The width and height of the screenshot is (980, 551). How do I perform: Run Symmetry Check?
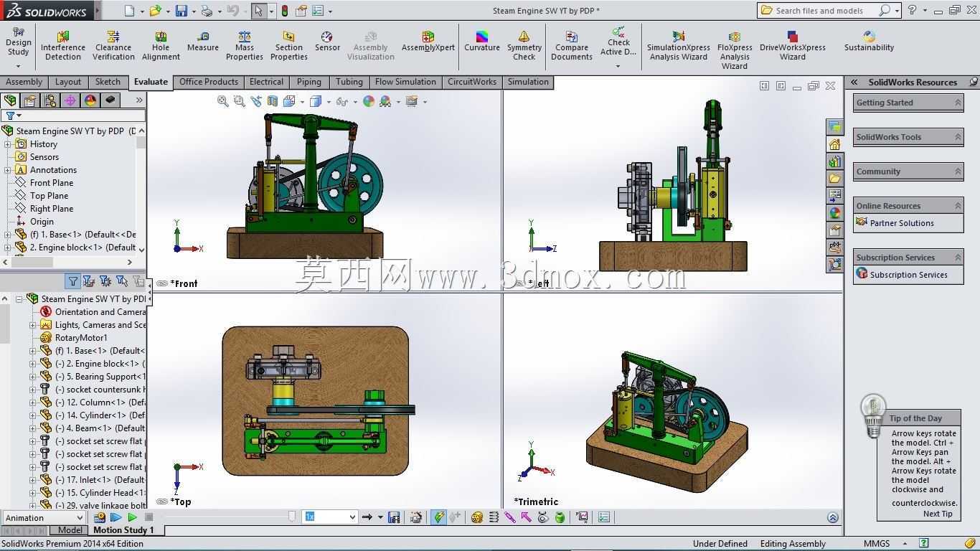click(524, 46)
